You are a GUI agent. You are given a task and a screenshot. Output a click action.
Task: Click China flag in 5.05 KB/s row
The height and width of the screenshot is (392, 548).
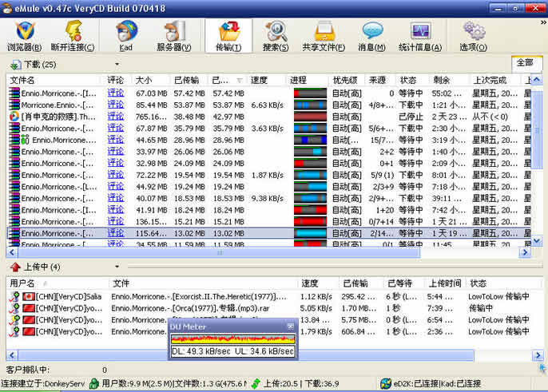28,308
